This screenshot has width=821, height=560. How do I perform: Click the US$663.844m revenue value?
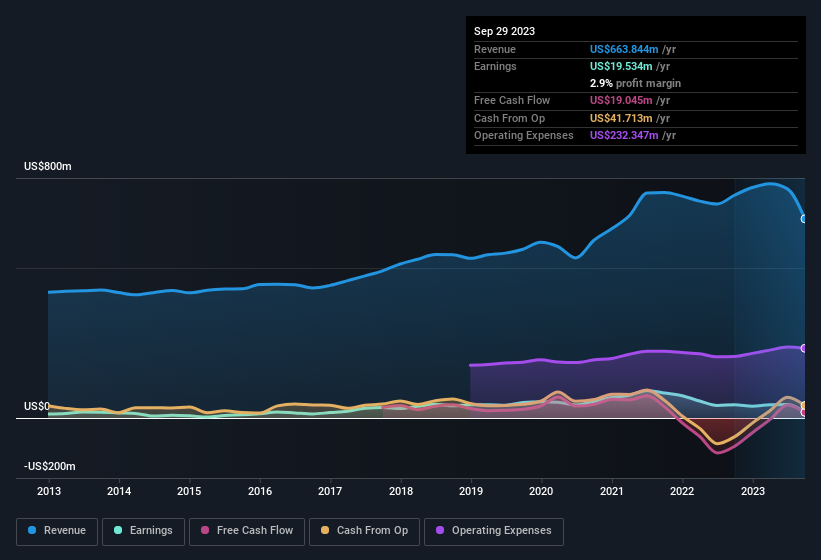click(624, 49)
